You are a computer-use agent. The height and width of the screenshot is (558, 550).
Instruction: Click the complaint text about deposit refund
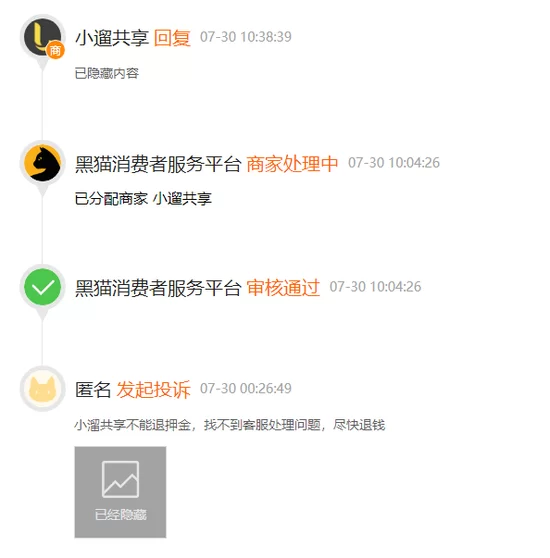pos(230,425)
